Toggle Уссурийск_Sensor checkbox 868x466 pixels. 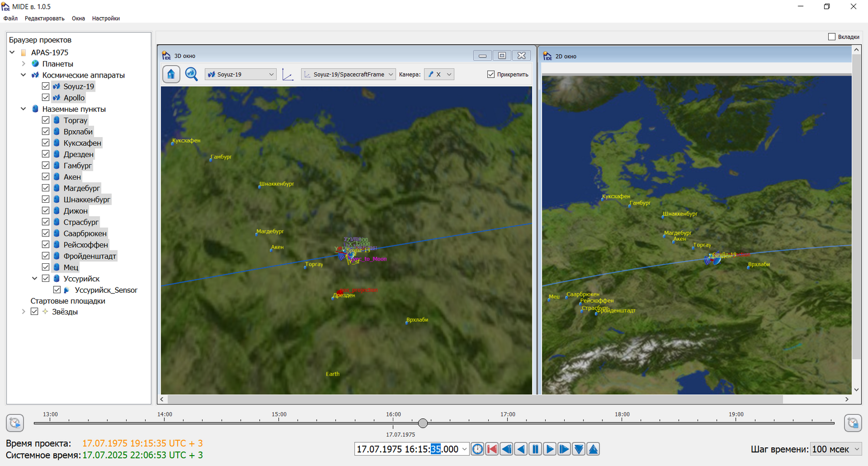pyautogui.click(x=57, y=290)
